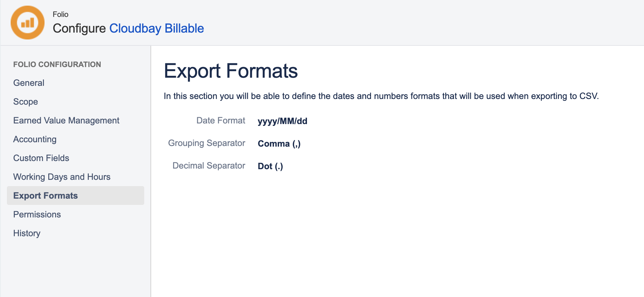View the History section
Screen dimensions: 644x297
pyautogui.click(x=27, y=233)
